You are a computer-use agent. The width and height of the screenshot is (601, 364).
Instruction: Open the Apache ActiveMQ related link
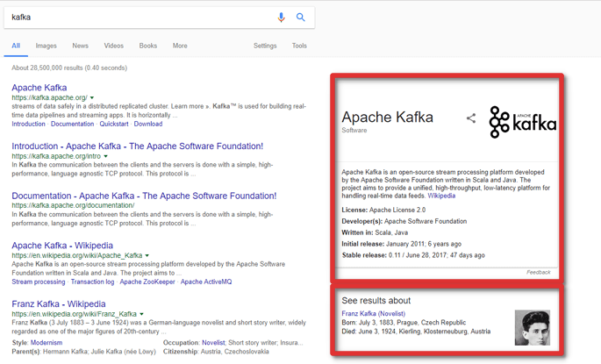[x=206, y=282]
